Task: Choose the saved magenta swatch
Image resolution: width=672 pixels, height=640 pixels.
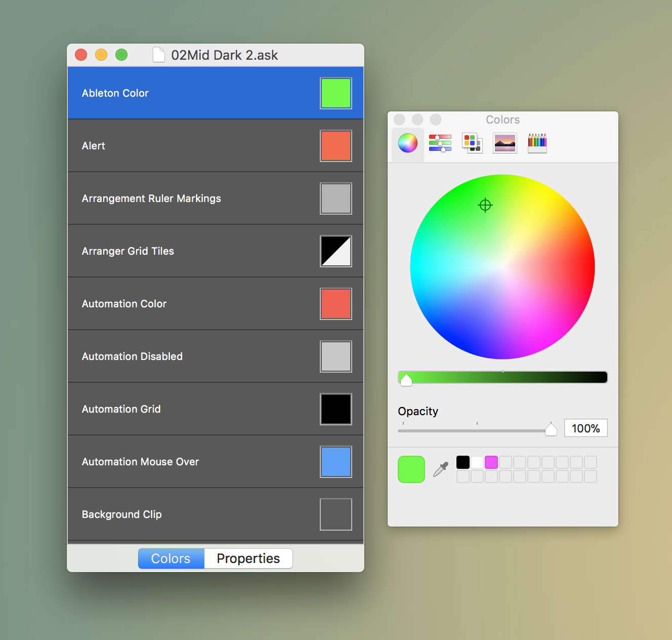Action: click(x=491, y=462)
